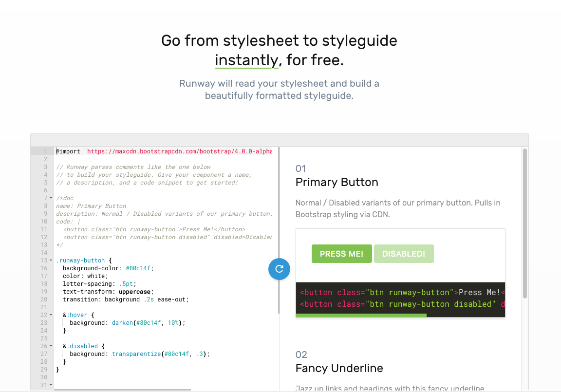Collapse the /*doc comment fold at line 7
This screenshot has width=561, height=392.
pyautogui.click(x=51, y=198)
